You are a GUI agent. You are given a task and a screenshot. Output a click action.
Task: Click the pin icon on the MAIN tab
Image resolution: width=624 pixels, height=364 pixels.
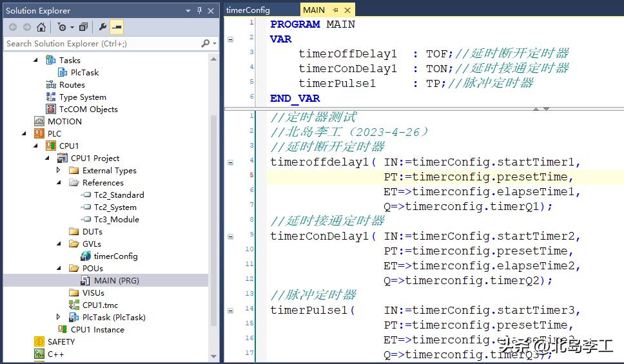click(x=335, y=10)
